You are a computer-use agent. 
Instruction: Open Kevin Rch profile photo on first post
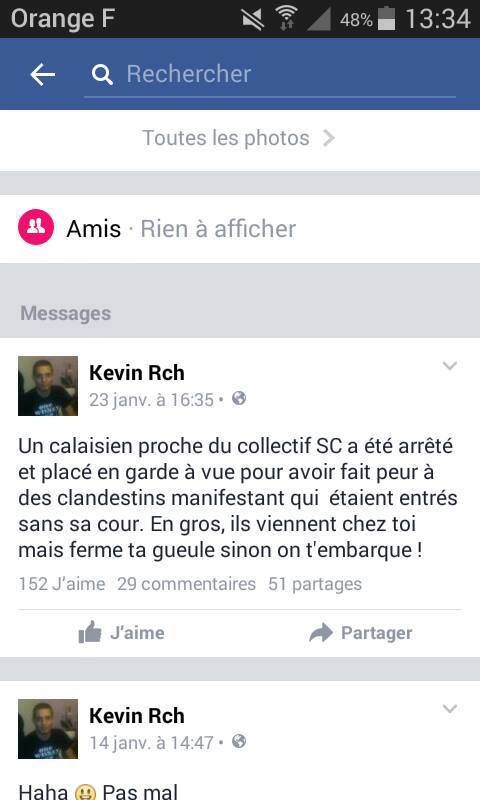(48, 386)
